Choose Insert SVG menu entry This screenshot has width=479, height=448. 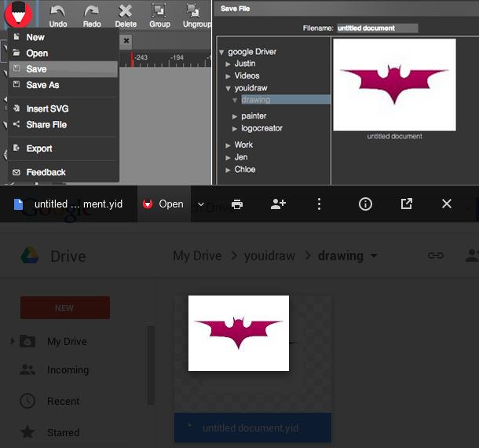64,109
